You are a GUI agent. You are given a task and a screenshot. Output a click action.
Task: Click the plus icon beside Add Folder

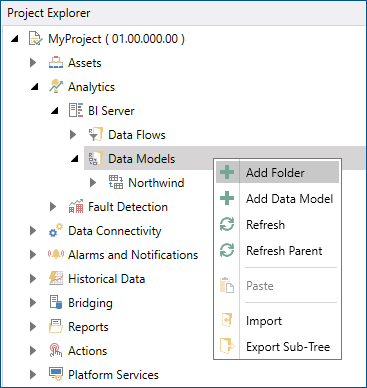point(227,172)
